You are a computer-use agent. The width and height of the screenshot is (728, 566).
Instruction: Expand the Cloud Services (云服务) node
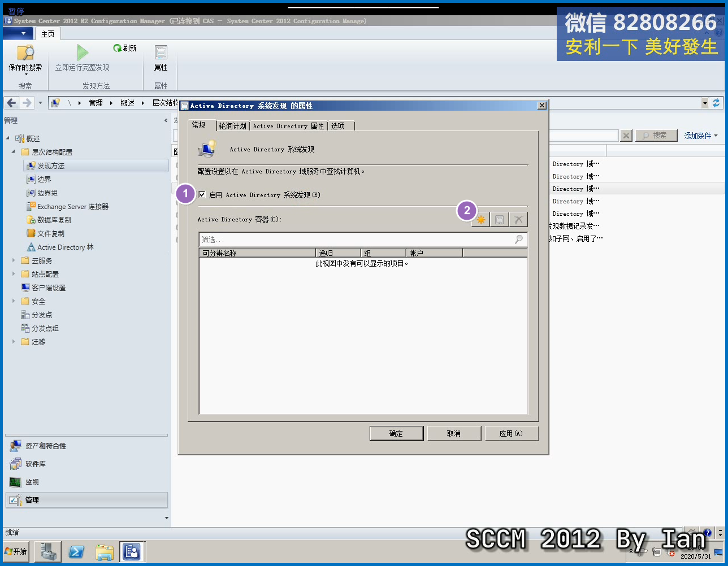pos(14,260)
